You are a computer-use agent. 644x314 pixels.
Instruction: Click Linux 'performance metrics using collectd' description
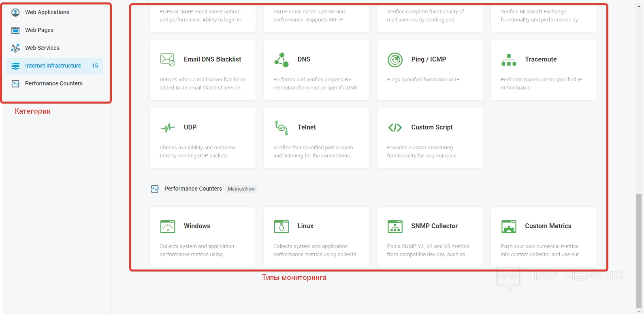(315, 250)
